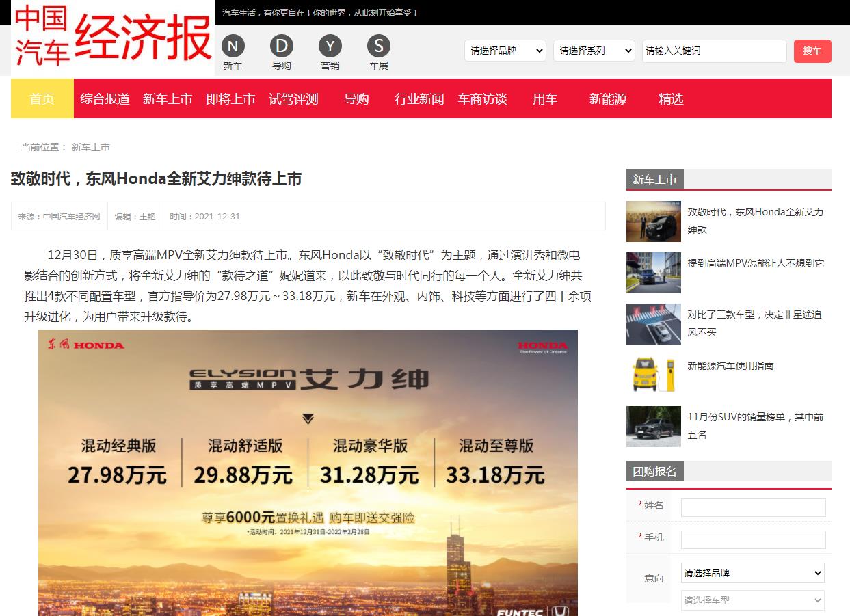Image resolution: width=850 pixels, height=616 pixels.
Task: Open the 请选择车型 dropdown in form
Action: (753, 600)
